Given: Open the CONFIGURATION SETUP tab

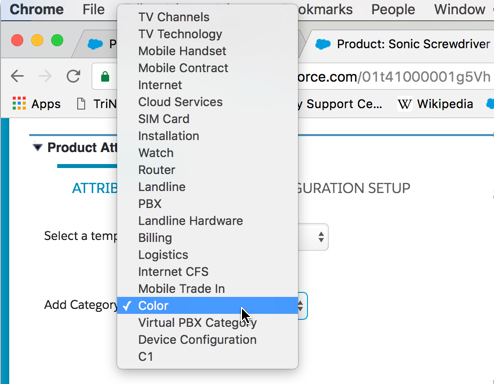Looking at the screenshot, I should click(354, 188).
